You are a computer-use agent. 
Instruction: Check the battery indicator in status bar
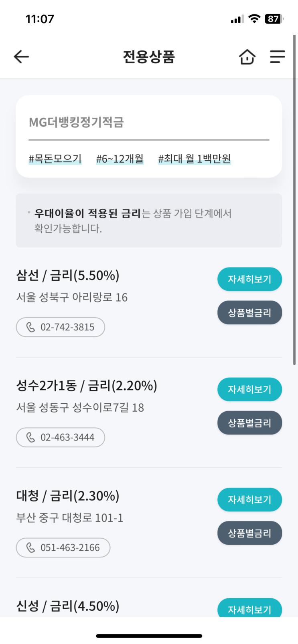coord(274,19)
